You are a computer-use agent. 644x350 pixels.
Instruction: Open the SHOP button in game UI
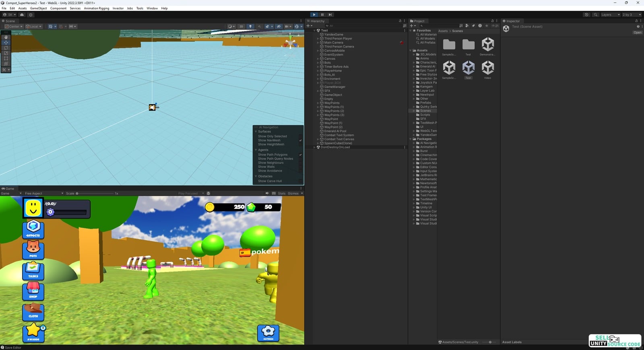pyautogui.click(x=33, y=291)
